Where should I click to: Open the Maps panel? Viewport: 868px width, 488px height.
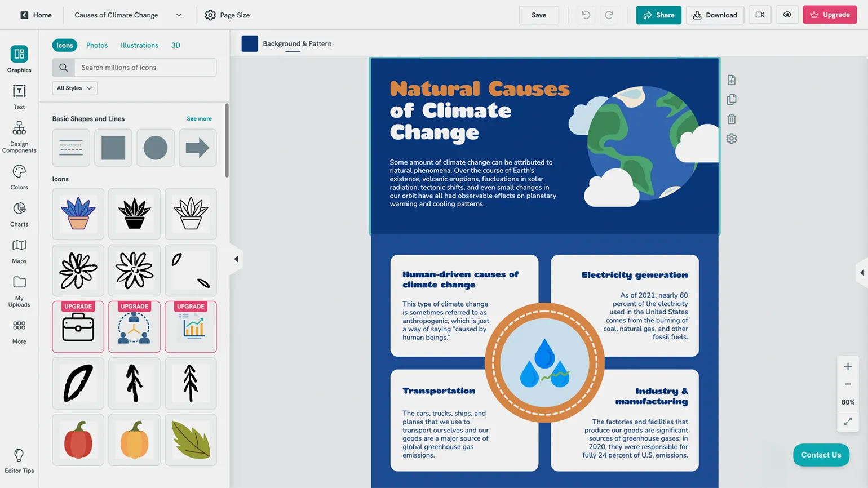point(19,251)
